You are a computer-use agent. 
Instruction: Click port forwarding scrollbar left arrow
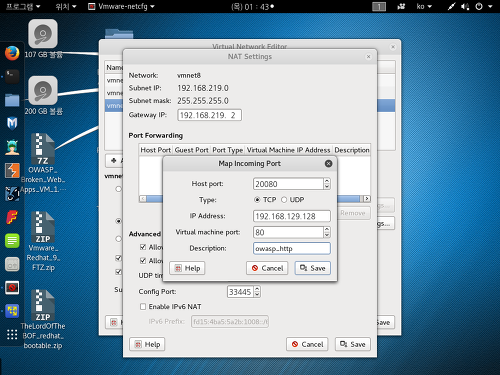click(x=143, y=199)
